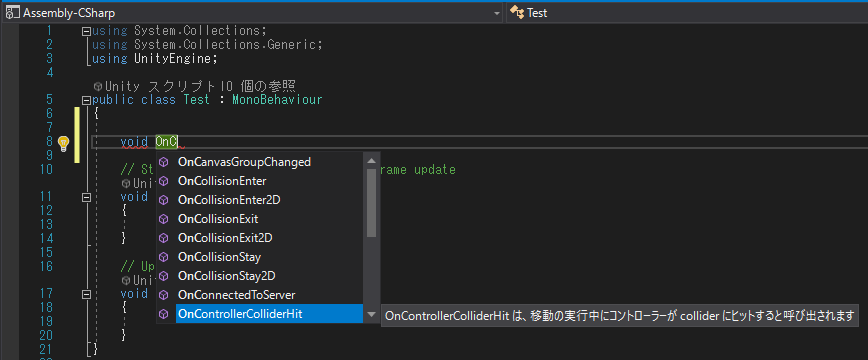Click the cube icon beside OnCollisionEnter2D

[163, 200]
